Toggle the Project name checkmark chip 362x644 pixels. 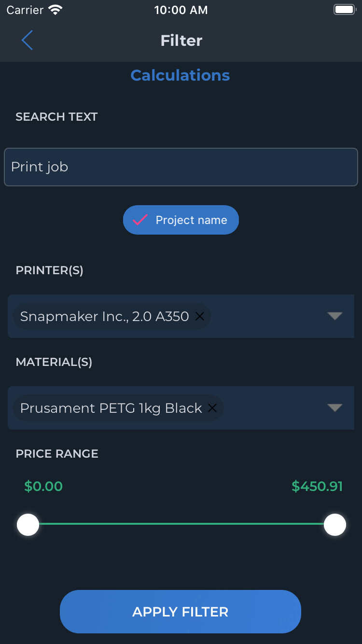[181, 220]
